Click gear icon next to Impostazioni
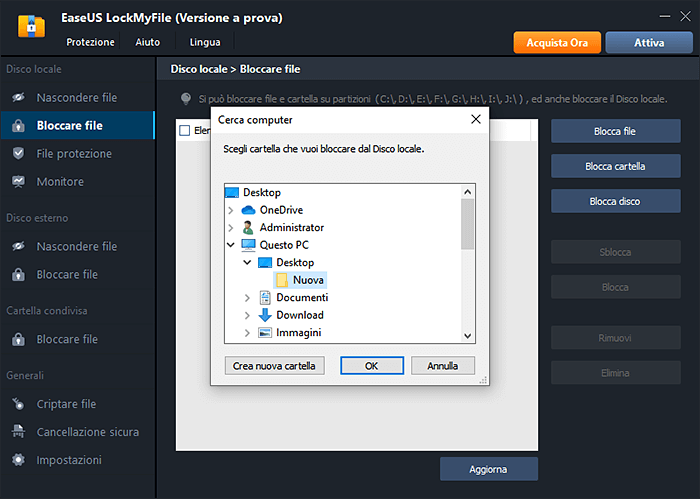This screenshot has width=700, height=499. coord(18,460)
